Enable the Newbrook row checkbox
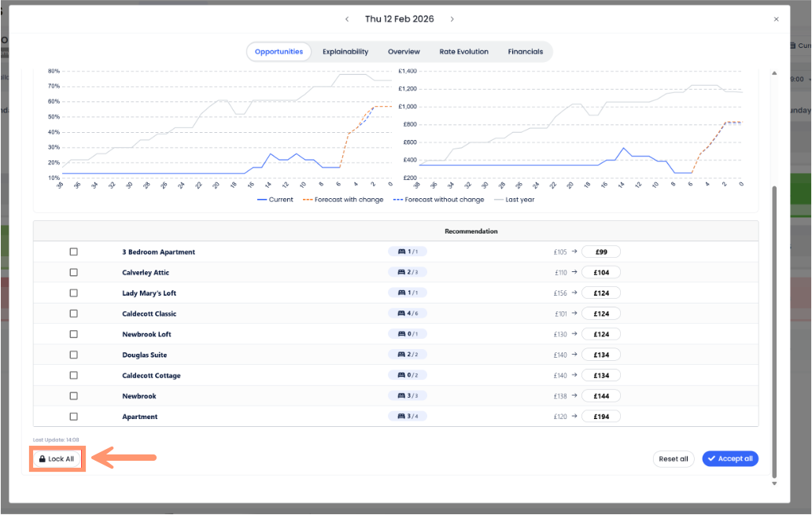This screenshot has height=515, width=812. pos(74,396)
